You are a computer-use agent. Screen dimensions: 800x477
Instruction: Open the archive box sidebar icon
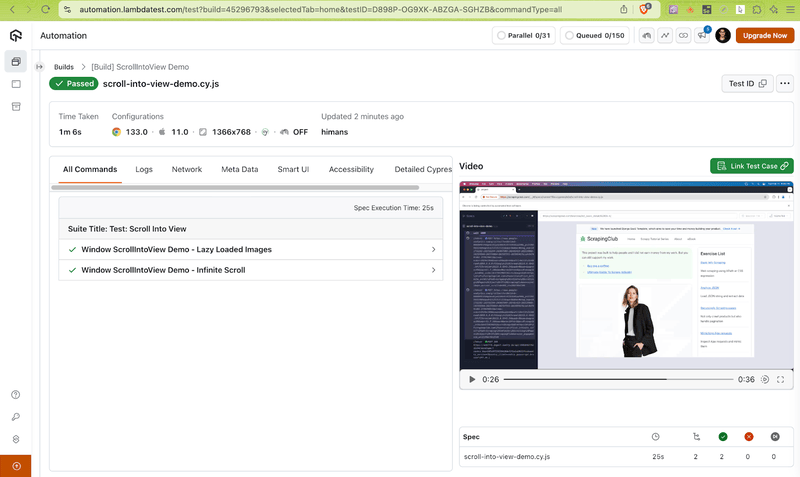point(16,106)
